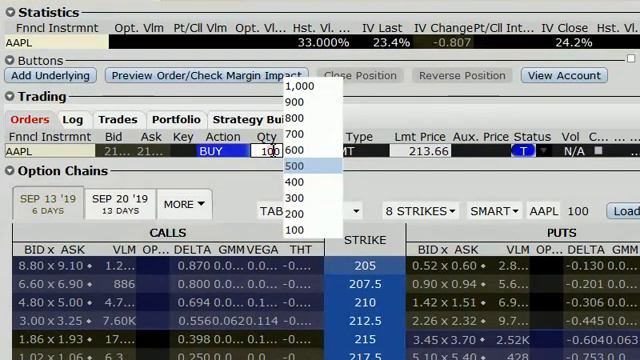The image size is (640, 360).
Task: Click Close Position button
Action: (x=360, y=76)
